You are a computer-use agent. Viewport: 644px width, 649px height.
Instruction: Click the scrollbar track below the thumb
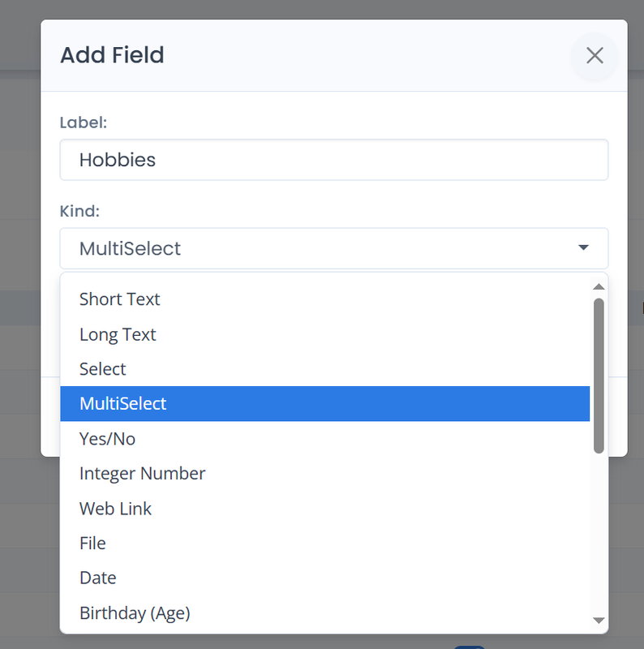coord(599,535)
